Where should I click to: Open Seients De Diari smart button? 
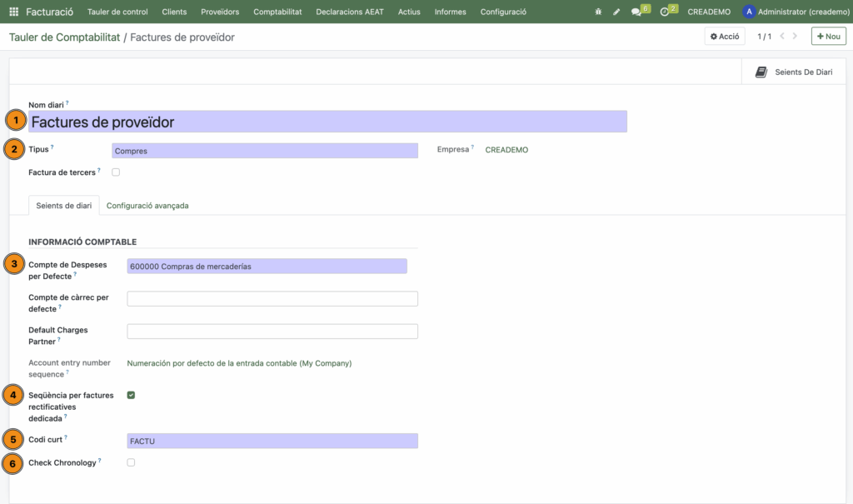[x=793, y=72]
